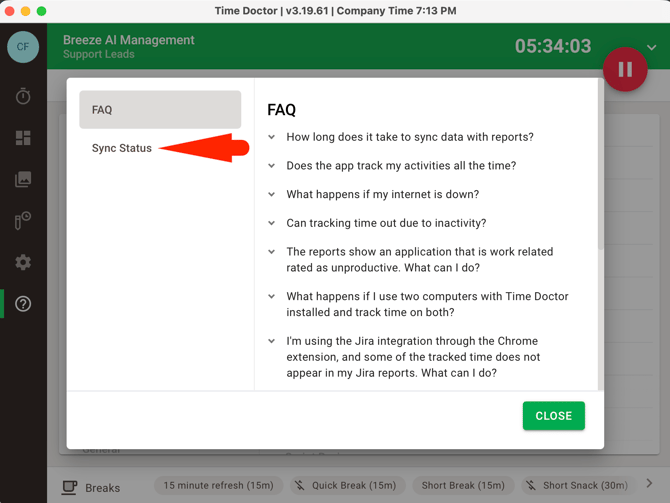
Task: Start the 'Short Break (15m)' break
Action: 463,485
